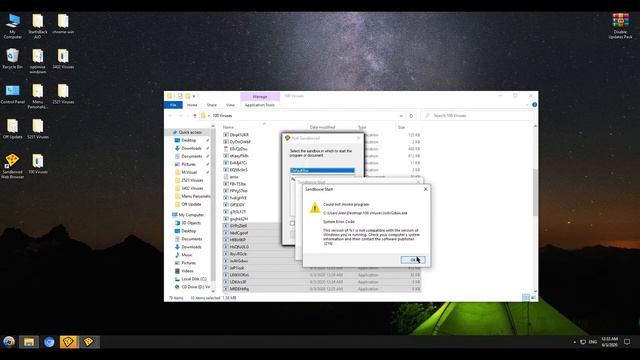Open Explorer help icon
Screen dimensions: 640x360
(x=534, y=105)
